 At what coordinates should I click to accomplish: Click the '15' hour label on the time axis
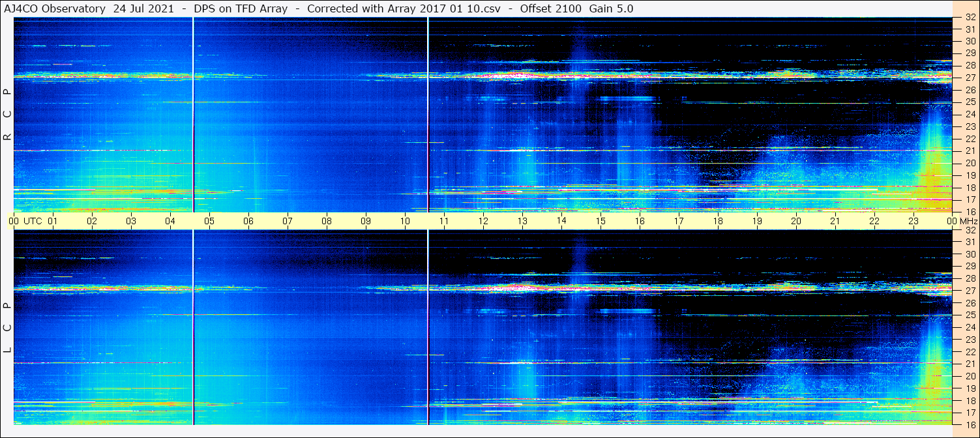point(601,221)
